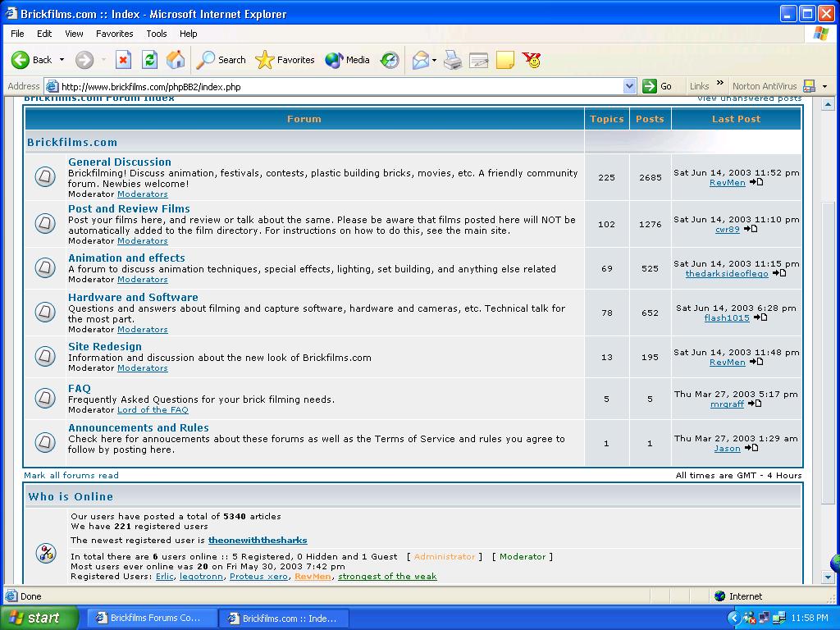Screen dimensions: 840x630
Task: Stop page loading with the Stop icon
Action: click(123, 60)
